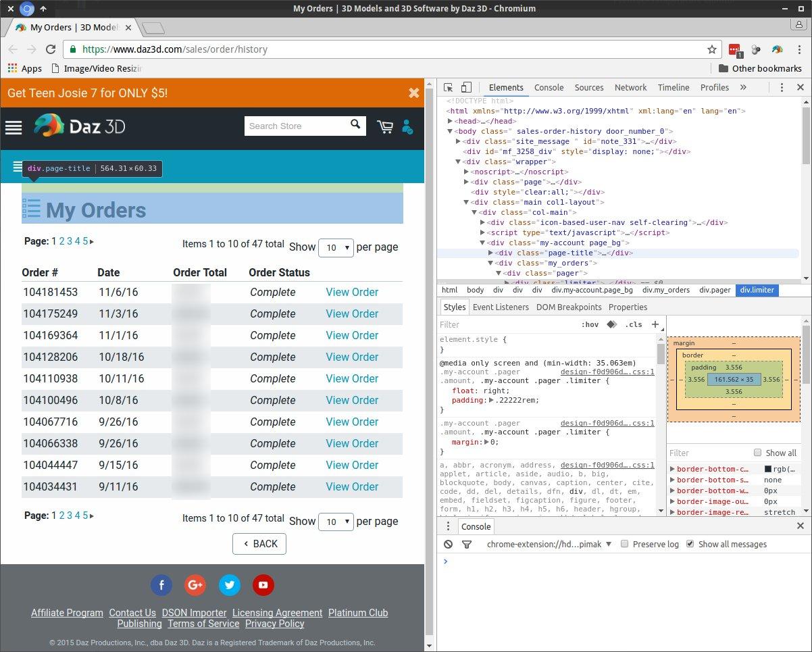Click the Facebook social icon in footer
The image size is (812, 652).
tap(161, 585)
